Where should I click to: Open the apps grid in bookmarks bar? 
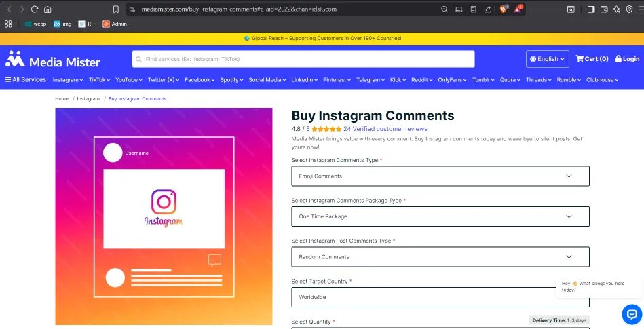click(x=8, y=24)
